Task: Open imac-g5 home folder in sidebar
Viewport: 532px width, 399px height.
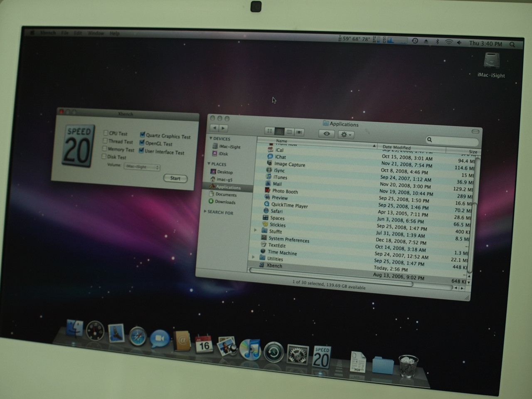Action: [x=221, y=180]
